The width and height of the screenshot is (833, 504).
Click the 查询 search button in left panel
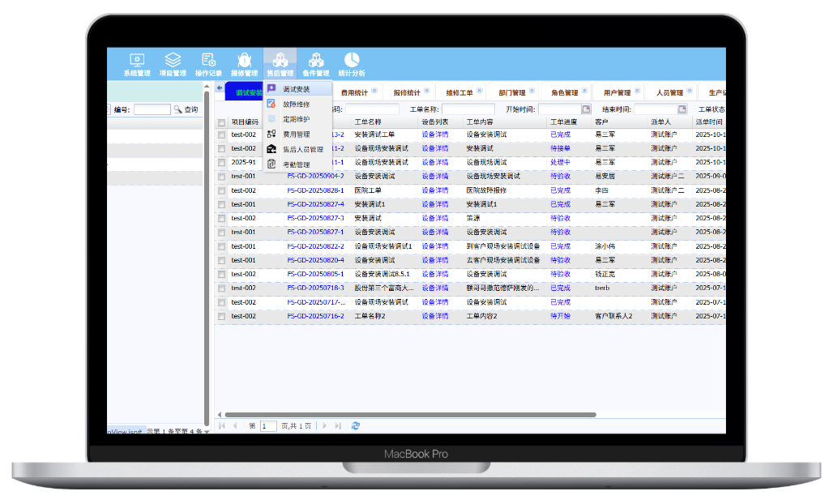pos(187,109)
